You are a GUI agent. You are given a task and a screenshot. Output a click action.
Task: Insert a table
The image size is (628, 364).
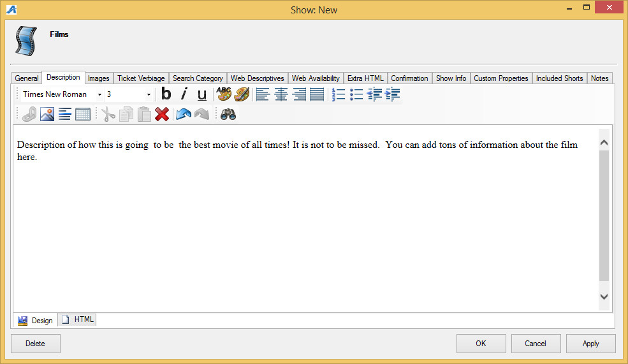point(83,114)
